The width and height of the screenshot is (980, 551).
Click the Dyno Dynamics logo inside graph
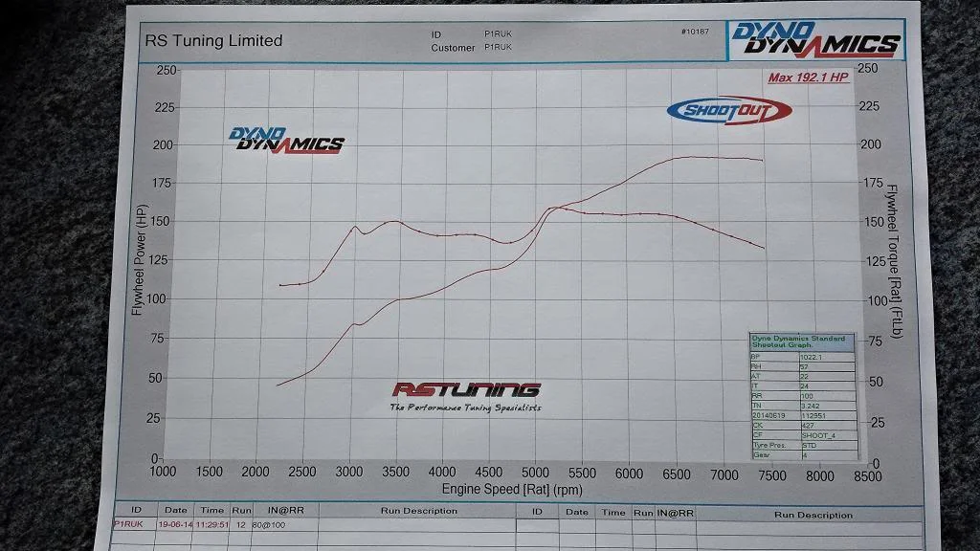286,140
